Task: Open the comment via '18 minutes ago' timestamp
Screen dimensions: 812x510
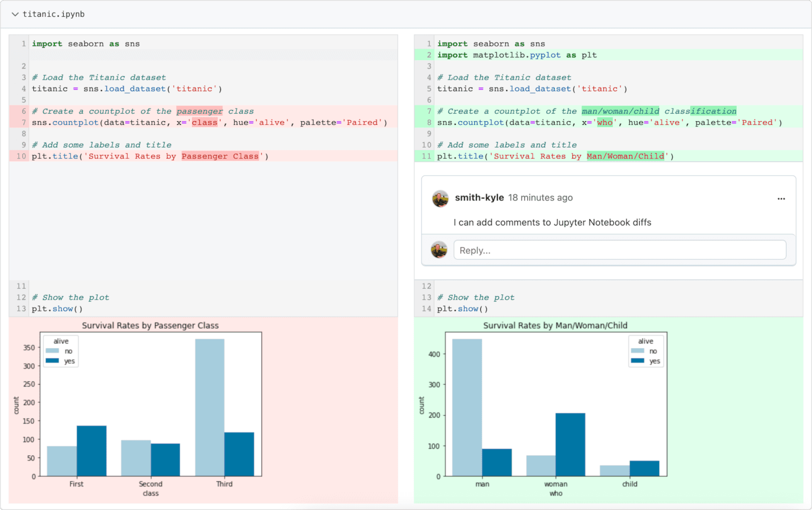Action: 540,198
